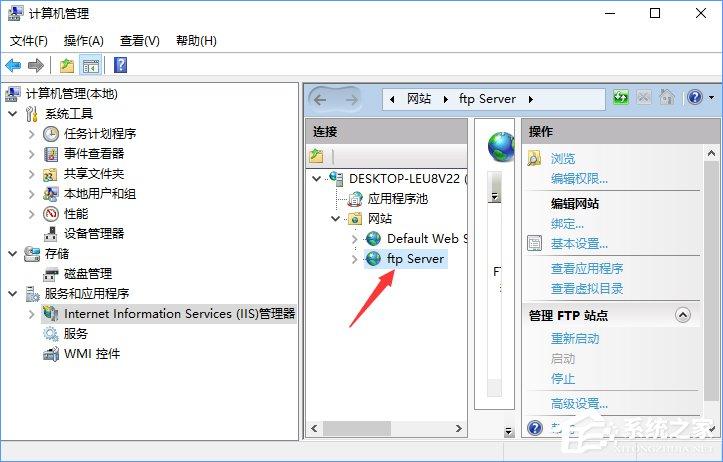Click the Services gear icon
The height and width of the screenshot is (462, 723).
click(x=51, y=334)
